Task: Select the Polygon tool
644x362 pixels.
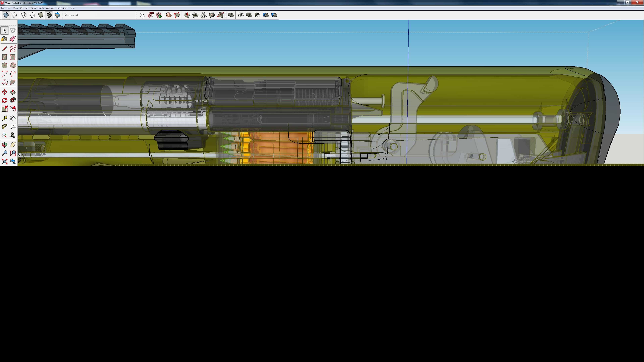Action: pyautogui.click(x=13, y=65)
